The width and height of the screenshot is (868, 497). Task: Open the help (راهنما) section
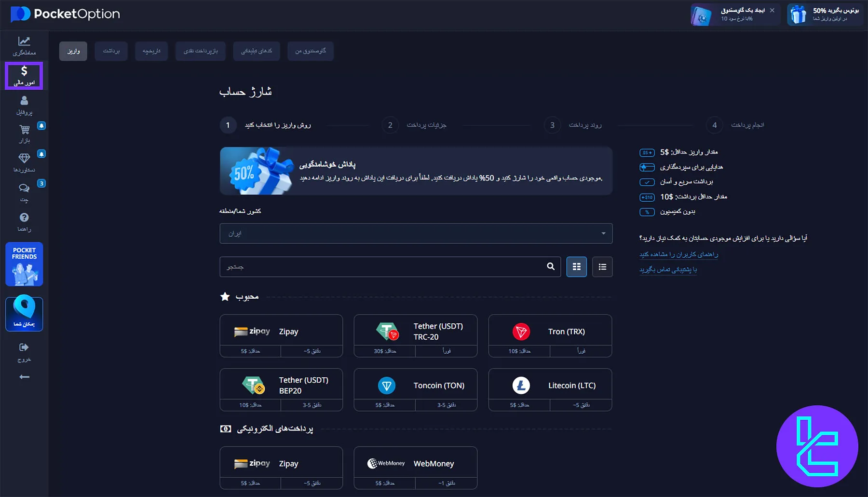(x=24, y=222)
